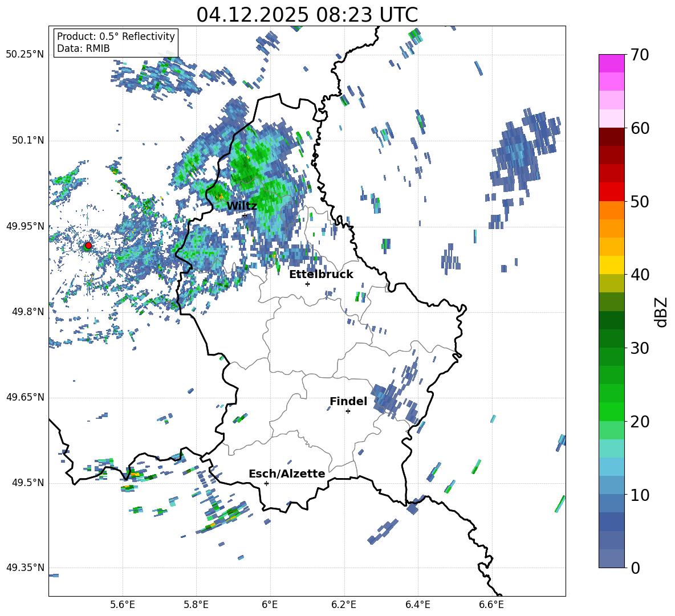This screenshot has height=616, width=675.
Task: Click the 6.6°E longitude label
Action: tap(491, 605)
